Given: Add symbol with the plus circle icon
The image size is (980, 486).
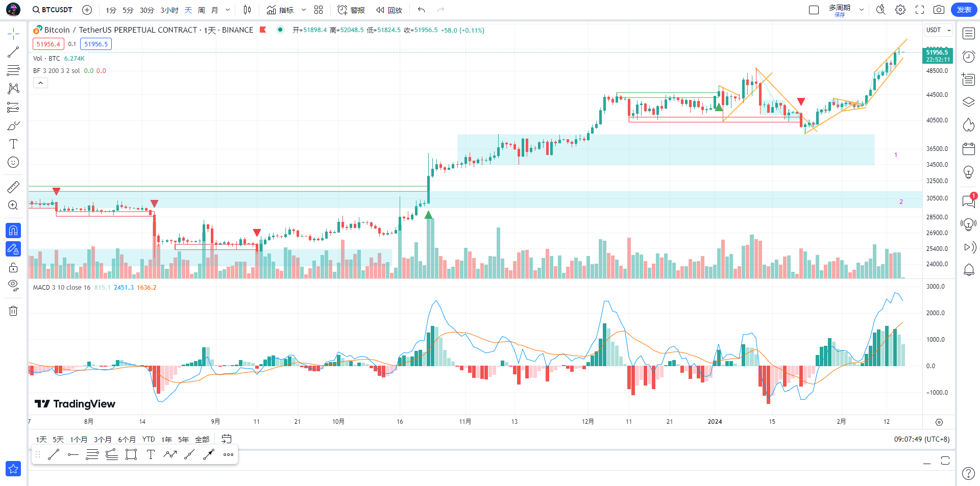Looking at the screenshot, I should [87, 10].
